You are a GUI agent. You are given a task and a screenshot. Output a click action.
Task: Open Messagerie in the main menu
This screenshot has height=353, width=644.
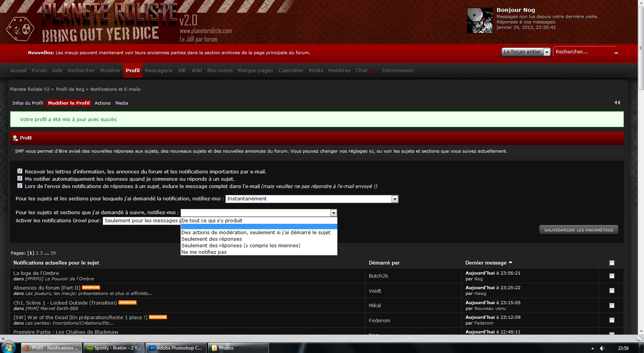pos(158,71)
